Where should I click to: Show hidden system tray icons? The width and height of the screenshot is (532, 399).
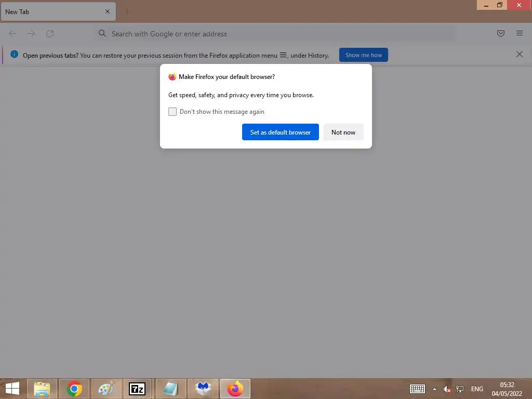tap(434, 389)
